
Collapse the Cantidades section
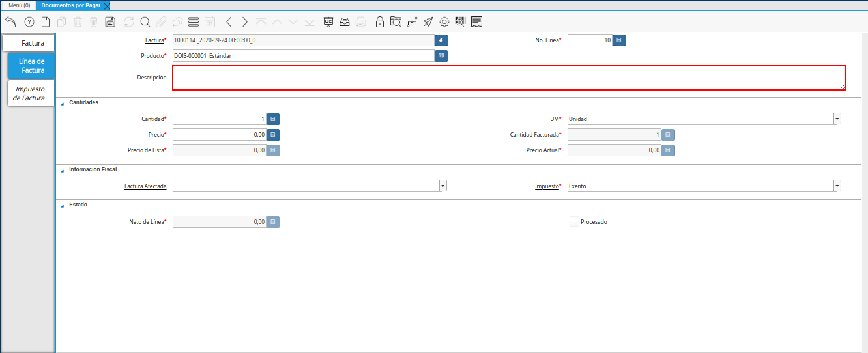[63, 103]
